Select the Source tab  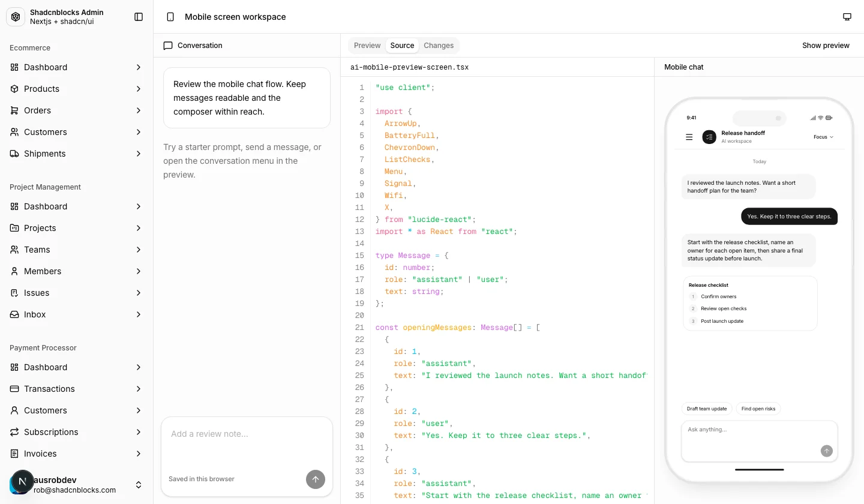[x=402, y=46]
